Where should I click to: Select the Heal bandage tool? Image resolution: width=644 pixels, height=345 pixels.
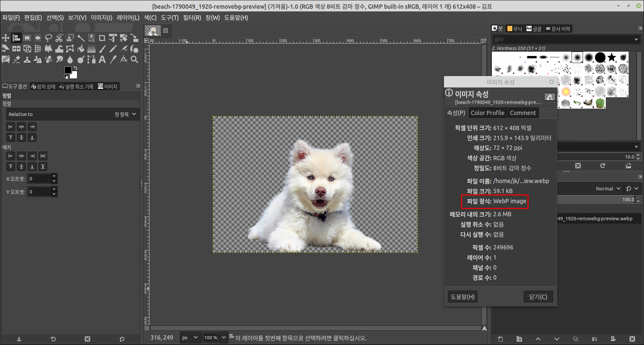(x=49, y=59)
